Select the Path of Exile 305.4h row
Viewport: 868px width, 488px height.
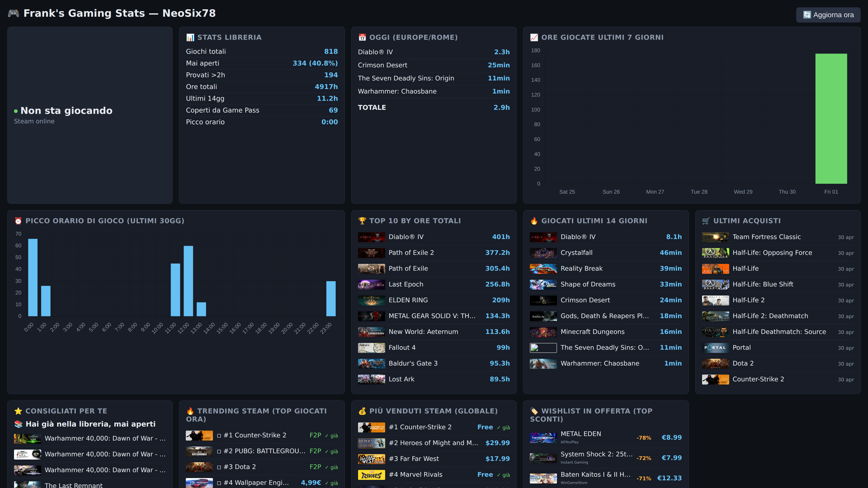pos(434,269)
